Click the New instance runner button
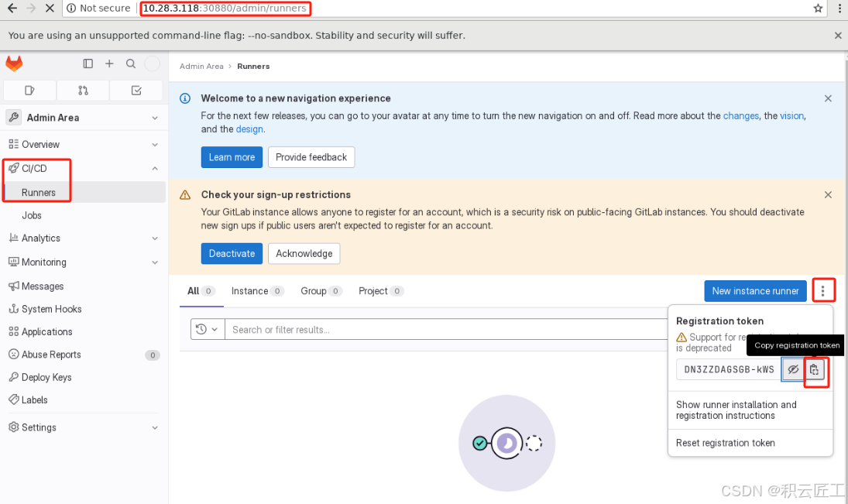The height and width of the screenshot is (504, 848). coord(755,291)
